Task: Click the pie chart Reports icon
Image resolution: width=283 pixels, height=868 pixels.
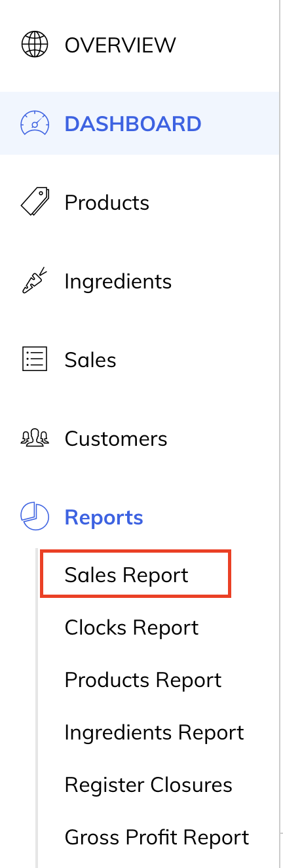Action: tap(35, 517)
